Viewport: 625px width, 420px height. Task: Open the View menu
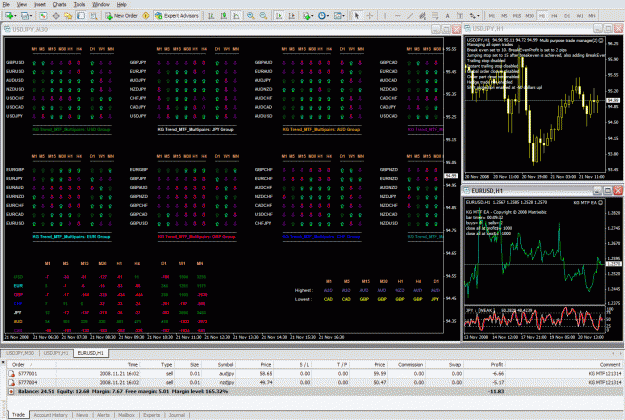(22, 4)
